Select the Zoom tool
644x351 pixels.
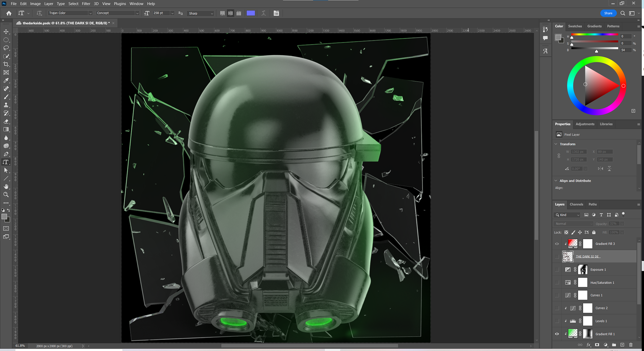coord(6,195)
